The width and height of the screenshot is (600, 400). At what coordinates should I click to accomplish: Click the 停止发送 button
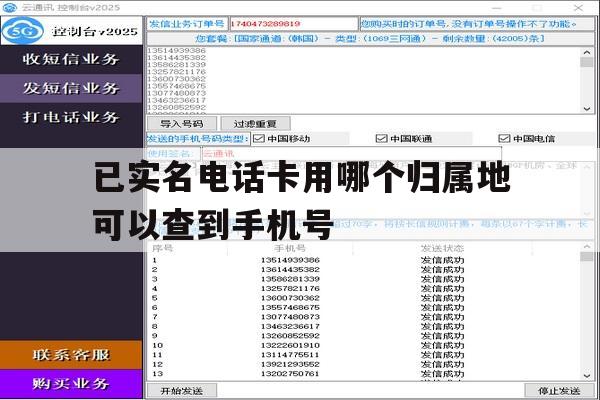point(559,391)
